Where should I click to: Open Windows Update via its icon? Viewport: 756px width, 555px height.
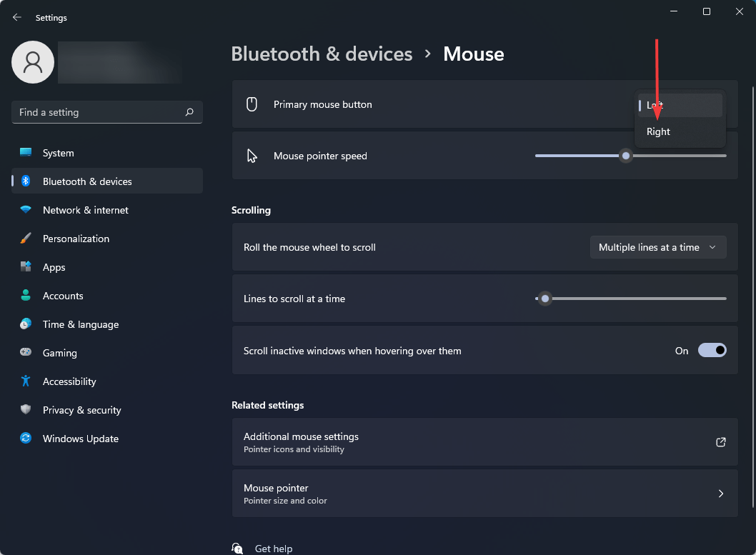tap(26, 438)
